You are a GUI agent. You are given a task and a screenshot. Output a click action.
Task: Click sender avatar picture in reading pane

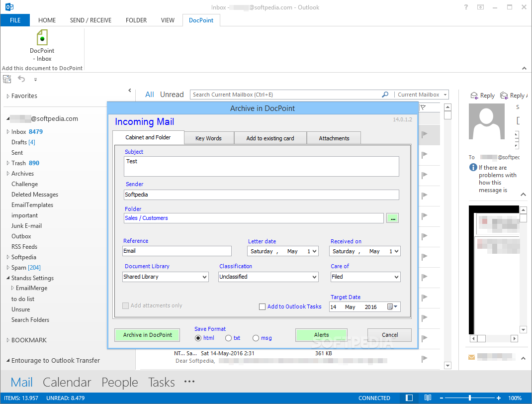[487, 121]
